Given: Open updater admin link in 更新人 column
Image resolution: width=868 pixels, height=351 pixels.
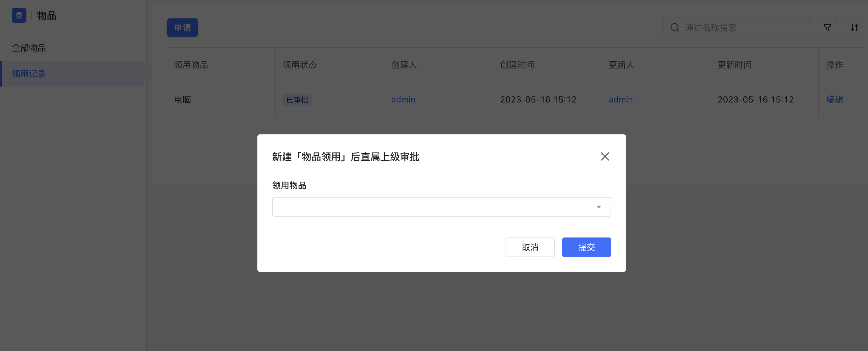Looking at the screenshot, I should 621,100.
